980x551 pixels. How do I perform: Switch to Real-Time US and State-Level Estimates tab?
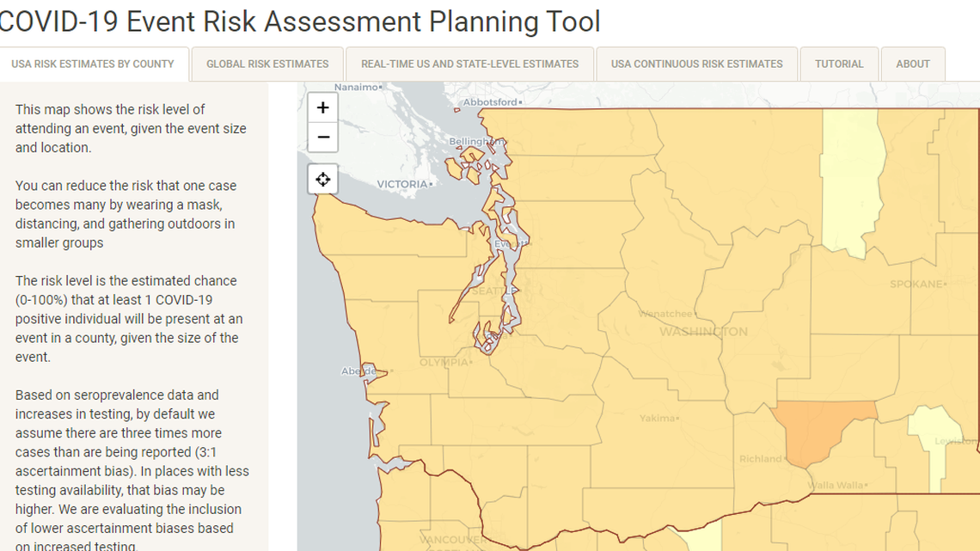469,64
